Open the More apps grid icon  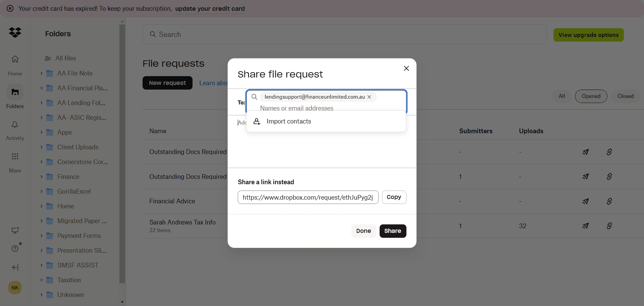click(15, 156)
